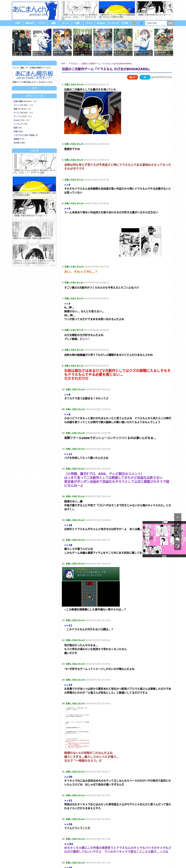186x868 pixels.
Task: Open the 組紐 (14) category link
Action: [18, 128]
